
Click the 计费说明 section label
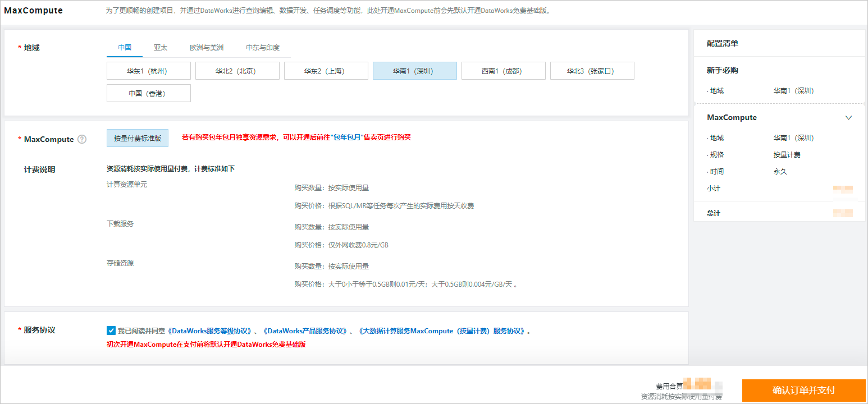(39, 169)
